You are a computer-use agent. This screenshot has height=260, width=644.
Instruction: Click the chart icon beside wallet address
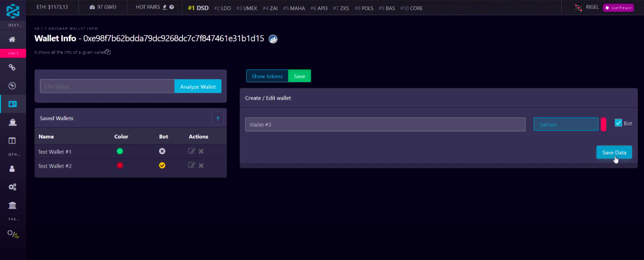click(273, 39)
